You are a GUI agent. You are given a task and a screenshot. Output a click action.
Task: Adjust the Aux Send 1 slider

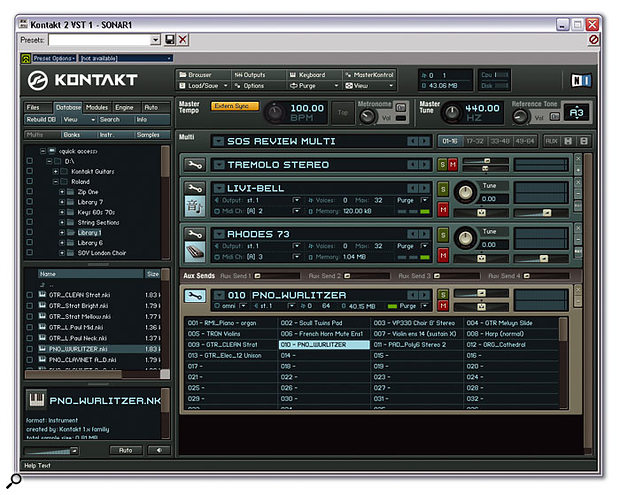(x=276, y=276)
